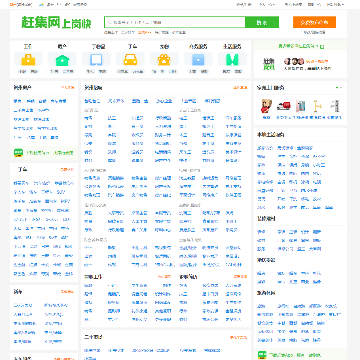Click the green app icon in the left download banner

point(18,153)
